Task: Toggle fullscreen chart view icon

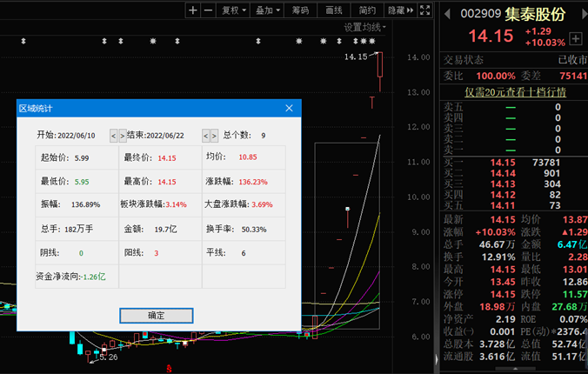Action: coord(424,10)
